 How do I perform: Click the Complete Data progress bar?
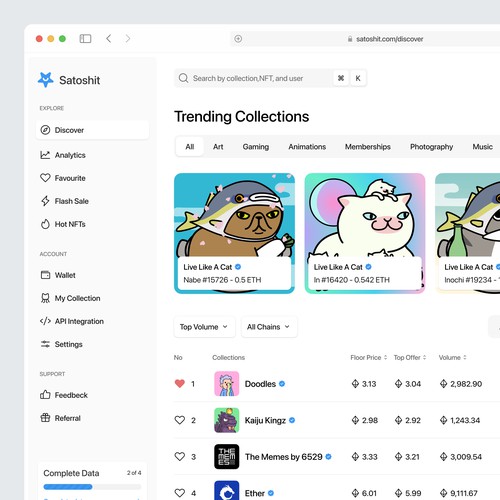pos(92,487)
